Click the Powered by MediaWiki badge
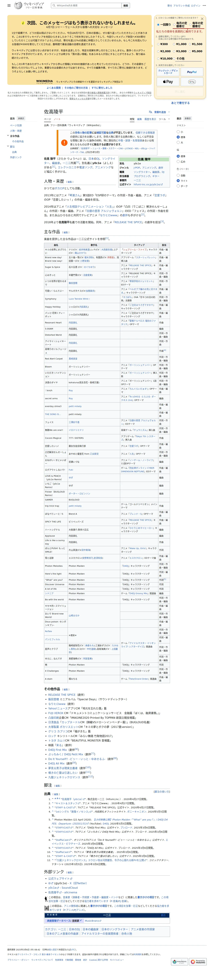Image resolution: width=214 pixels, height=980 pixels. click(x=198, y=962)
